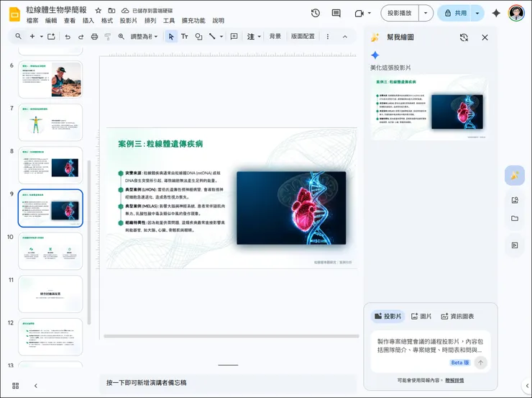Open the video side panel icon
Viewport: 532px width, 398px height.
pos(515,245)
